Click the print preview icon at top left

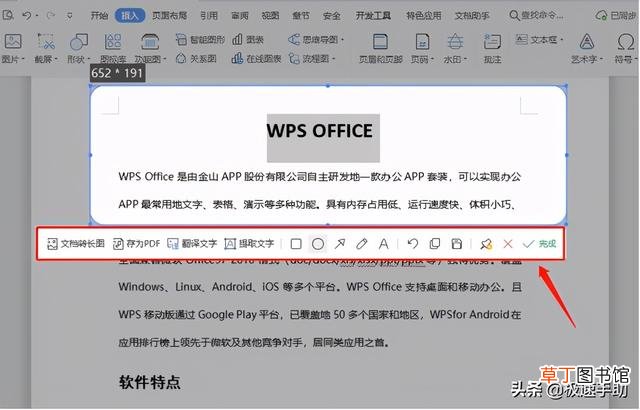pos(8,15)
